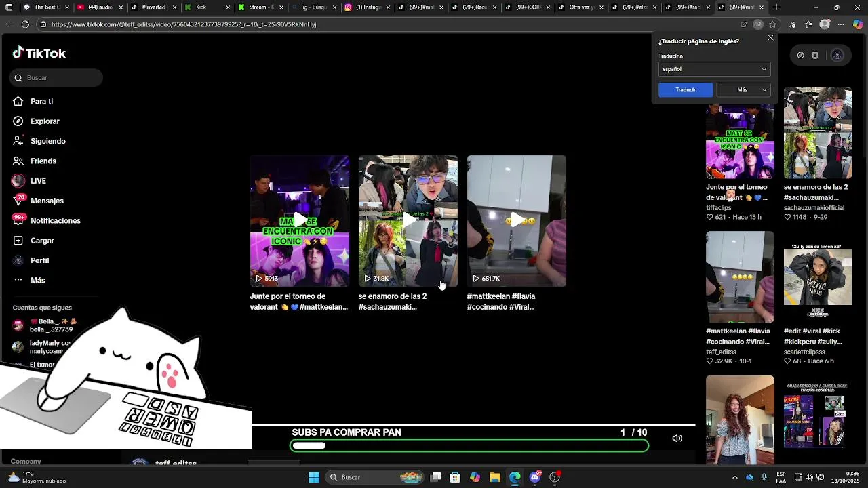The image size is (868, 488).
Task: Open 'Junte por el torneo de valorant' caption in center
Action: pos(299,302)
